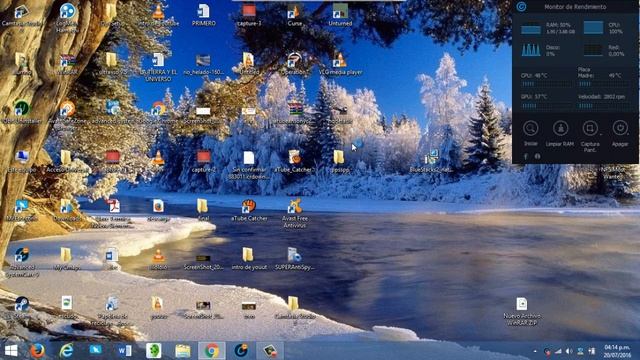Click volume icon in system tray

coord(569,351)
